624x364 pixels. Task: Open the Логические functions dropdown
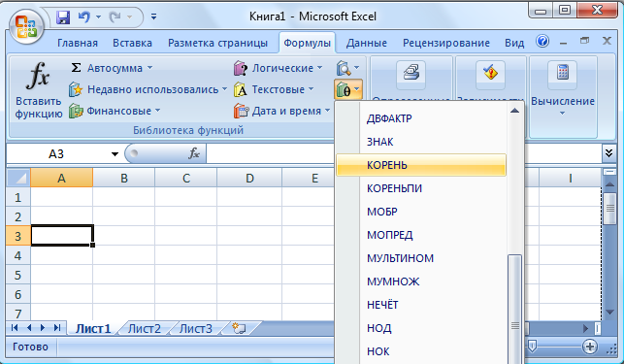(x=278, y=68)
